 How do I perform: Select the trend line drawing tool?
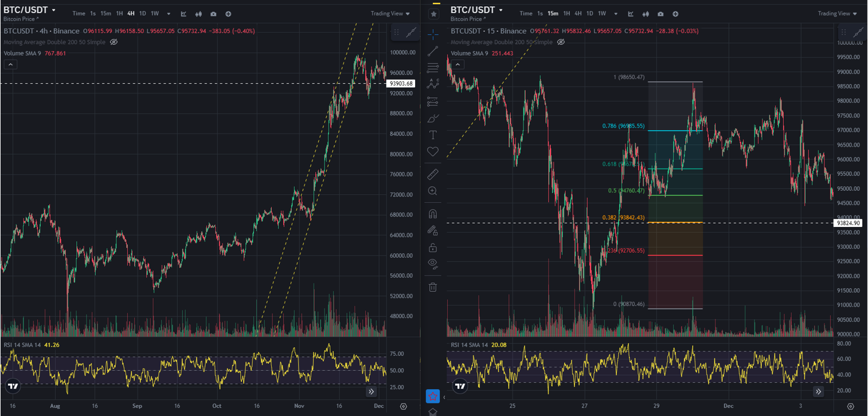[433, 50]
